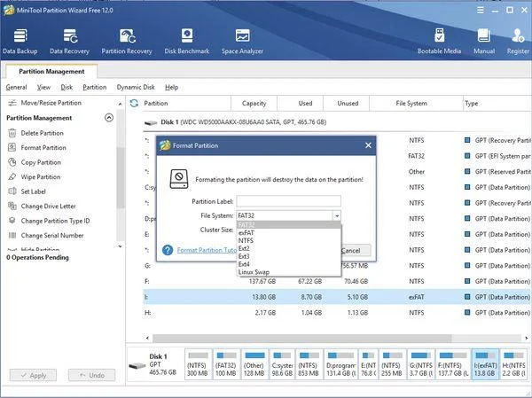
Task: Click the help question mark icon in dialog
Action: [168, 250]
